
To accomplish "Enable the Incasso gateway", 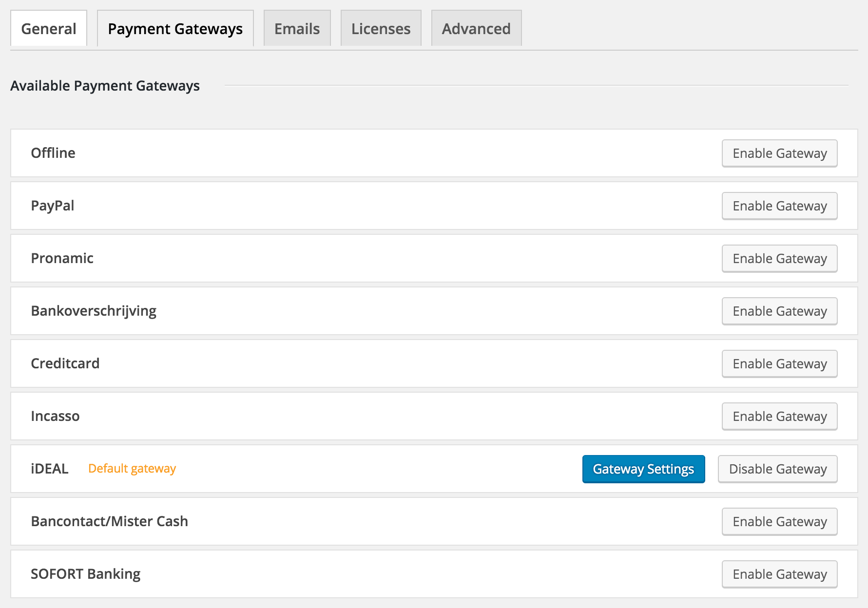I will [780, 417].
